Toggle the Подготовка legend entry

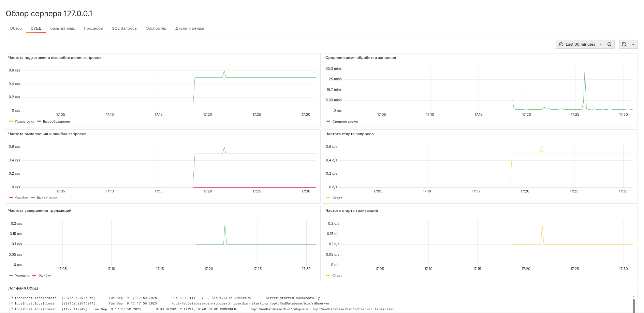pyautogui.click(x=24, y=122)
